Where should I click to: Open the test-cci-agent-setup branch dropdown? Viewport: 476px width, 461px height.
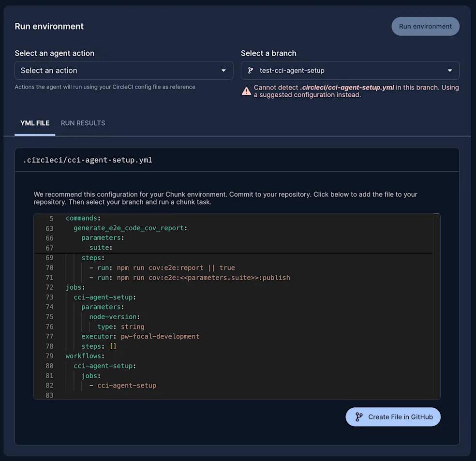click(x=350, y=70)
